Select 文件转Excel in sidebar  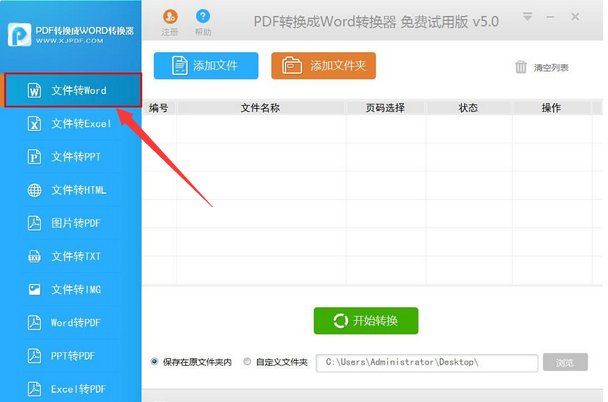[73, 124]
